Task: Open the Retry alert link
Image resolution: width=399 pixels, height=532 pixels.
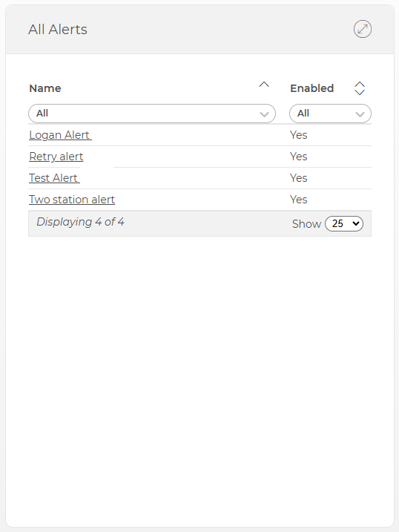Action: coord(56,157)
